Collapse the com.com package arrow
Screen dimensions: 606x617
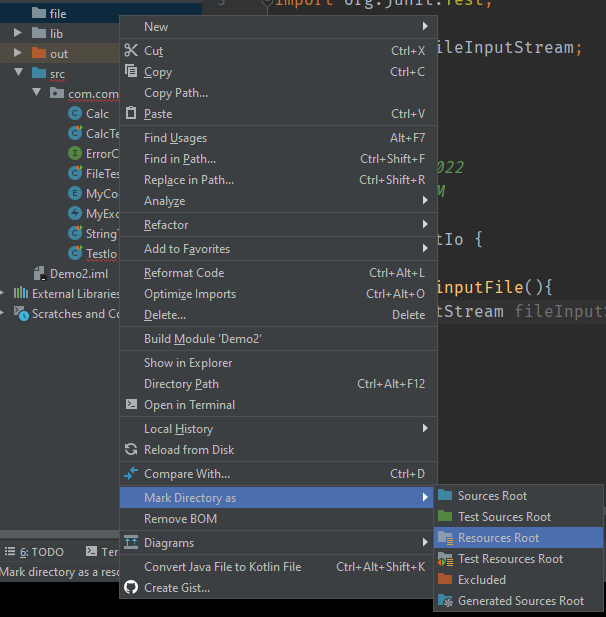pyautogui.click(x=37, y=92)
